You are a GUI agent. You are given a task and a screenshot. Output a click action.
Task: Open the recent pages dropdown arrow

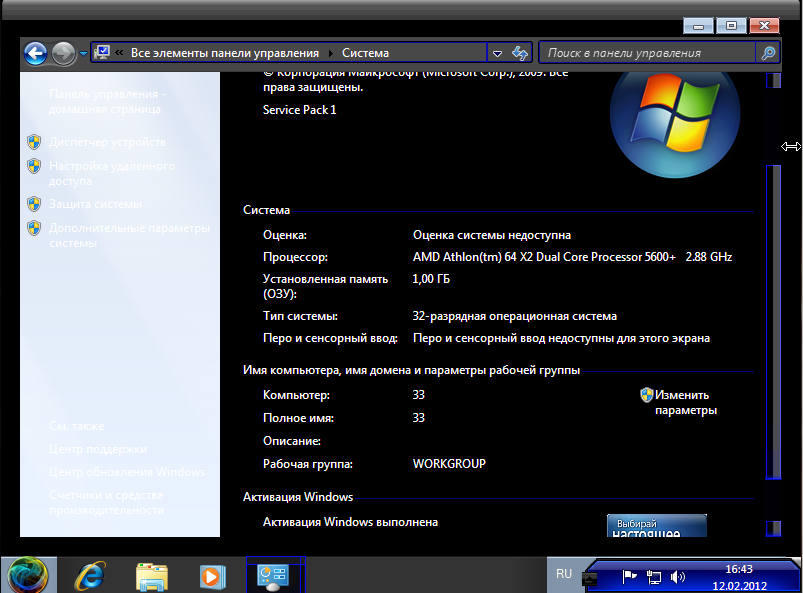[83, 53]
